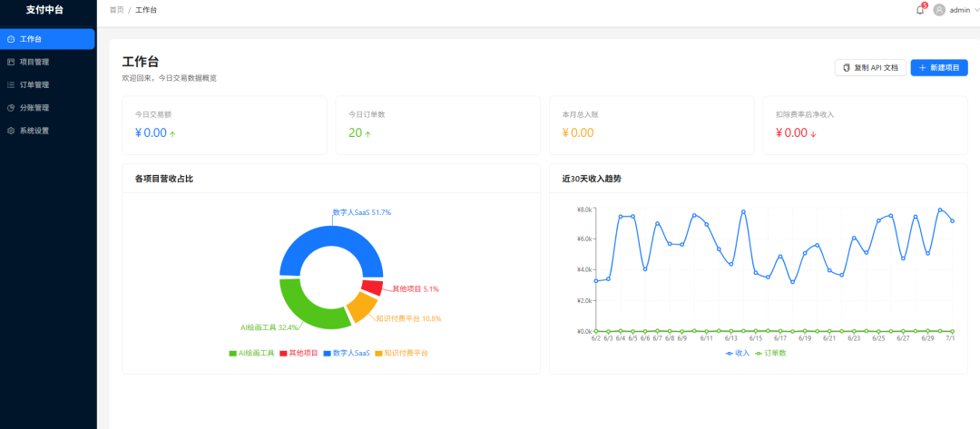
Task: Expand the admin account dropdown arrow
Action: [976, 11]
